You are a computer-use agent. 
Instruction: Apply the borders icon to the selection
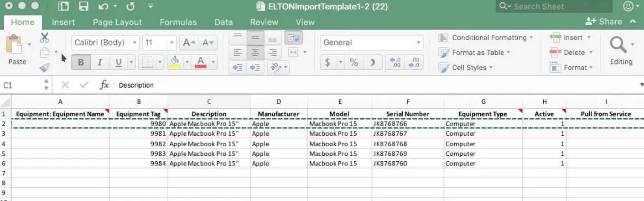click(147, 62)
